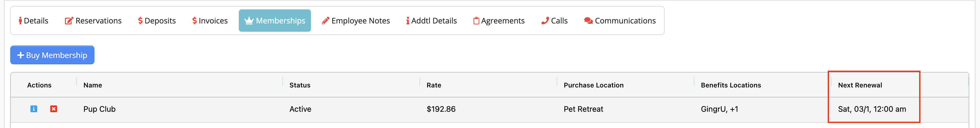Select the Pup Club membership row name
The height and width of the screenshot is (128, 980).
click(99, 109)
